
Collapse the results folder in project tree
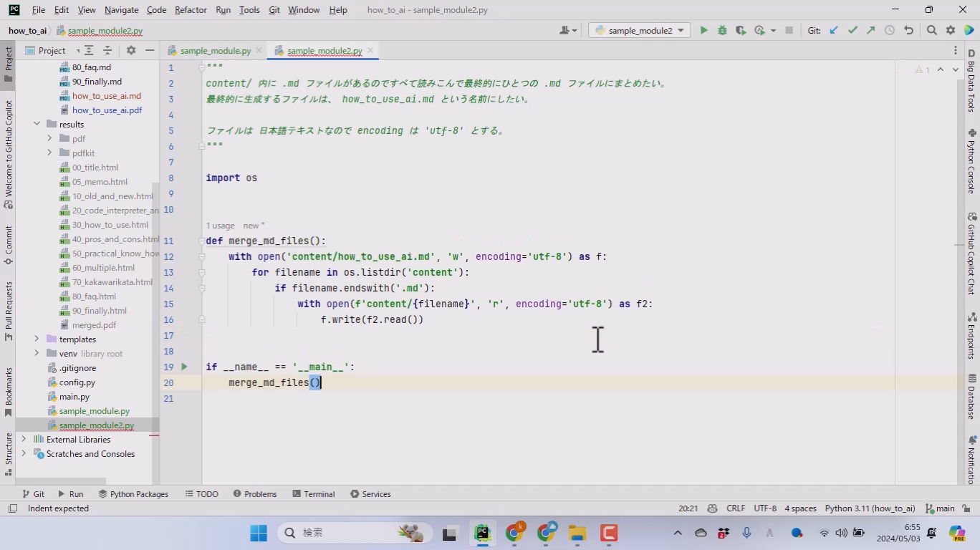(x=37, y=124)
